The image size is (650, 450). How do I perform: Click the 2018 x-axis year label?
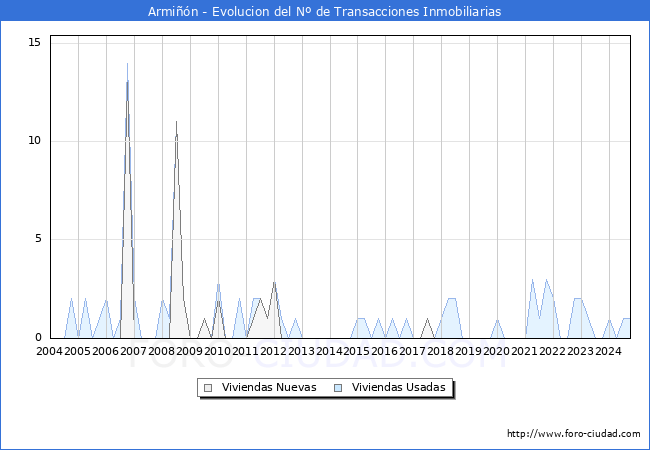pos(440,351)
